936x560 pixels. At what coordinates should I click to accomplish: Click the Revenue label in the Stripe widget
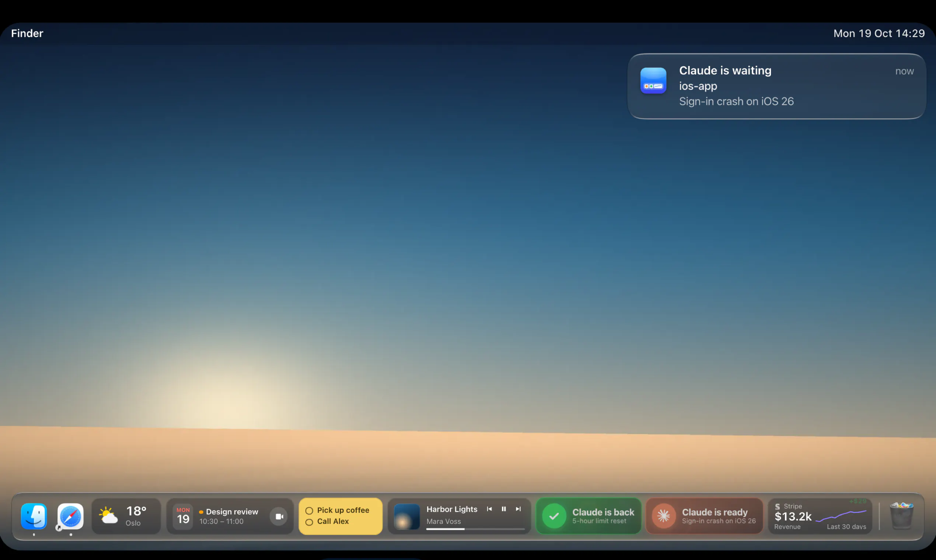[x=787, y=527]
